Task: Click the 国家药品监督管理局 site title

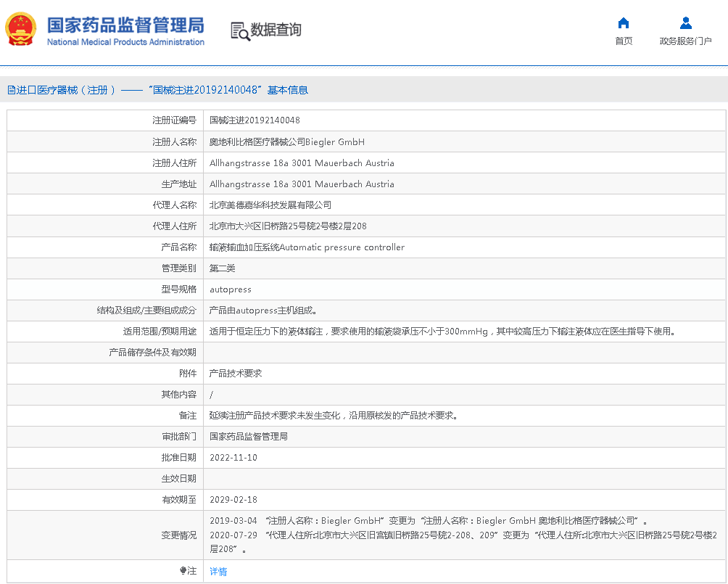Action: pyautogui.click(x=125, y=25)
